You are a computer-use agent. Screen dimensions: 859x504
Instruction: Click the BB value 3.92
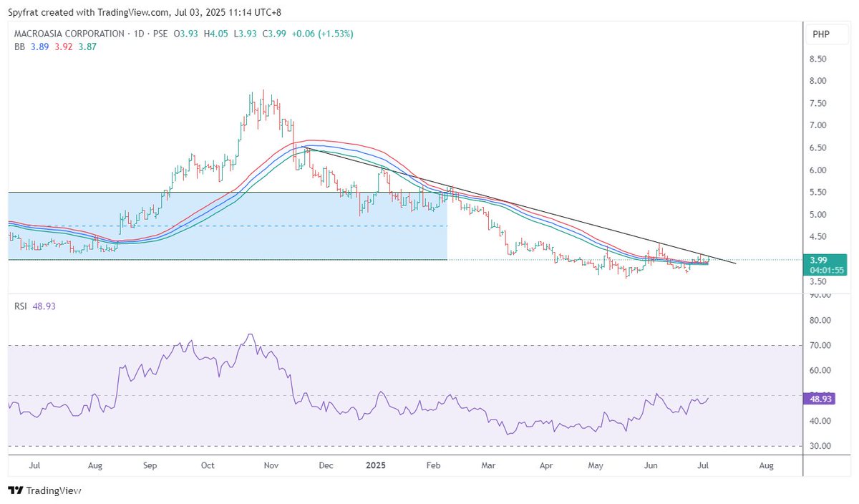point(64,47)
